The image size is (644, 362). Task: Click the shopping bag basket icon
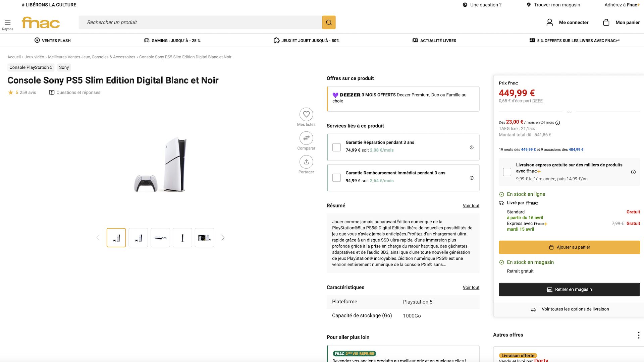click(606, 22)
